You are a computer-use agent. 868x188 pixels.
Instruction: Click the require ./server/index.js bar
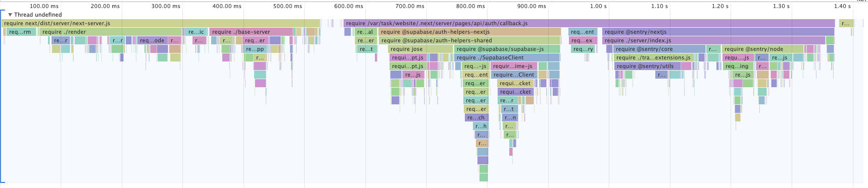pos(714,40)
